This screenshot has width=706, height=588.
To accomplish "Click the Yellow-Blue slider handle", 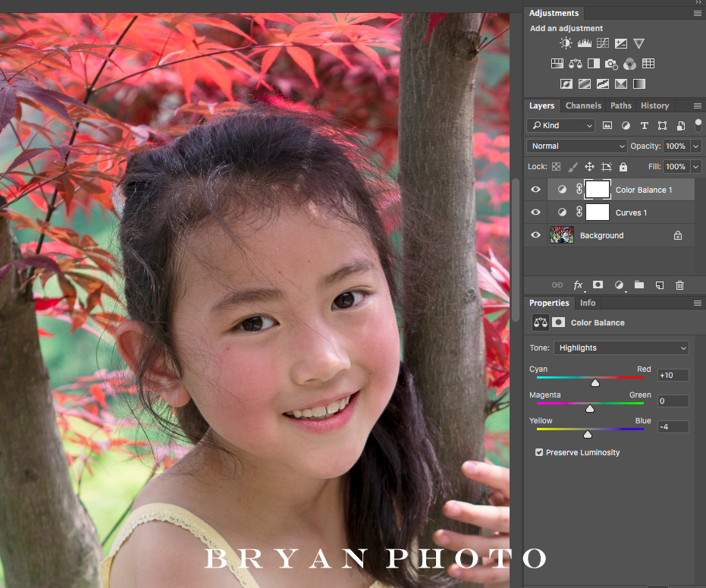I will pyautogui.click(x=588, y=434).
